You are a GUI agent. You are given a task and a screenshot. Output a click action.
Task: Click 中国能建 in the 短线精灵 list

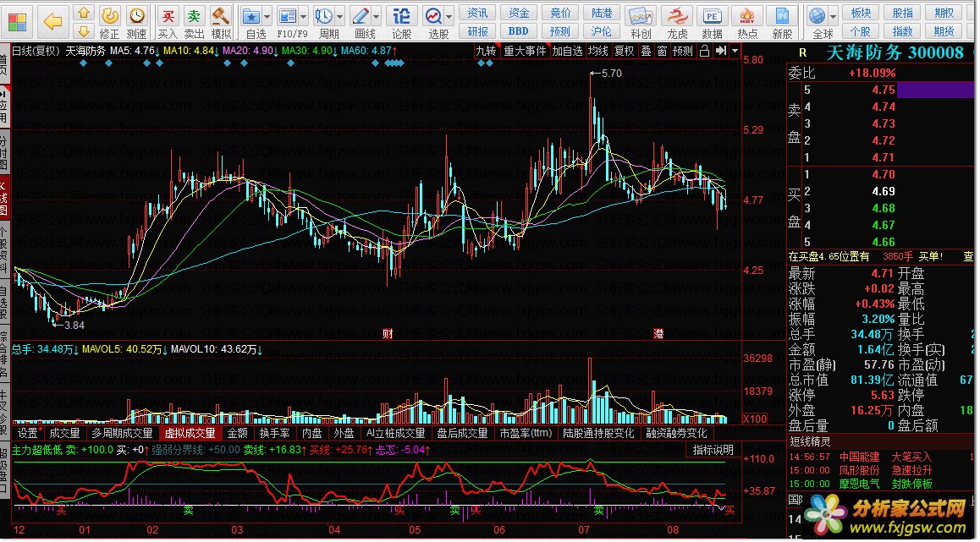pyautogui.click(x=859, y=457)
